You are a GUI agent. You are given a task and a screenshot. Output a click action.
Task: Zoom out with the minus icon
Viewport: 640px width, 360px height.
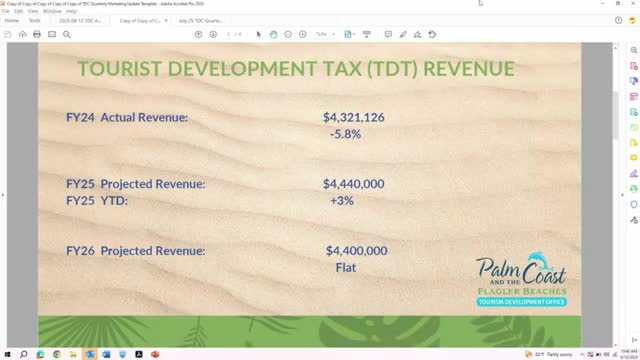tap(288, 35)
